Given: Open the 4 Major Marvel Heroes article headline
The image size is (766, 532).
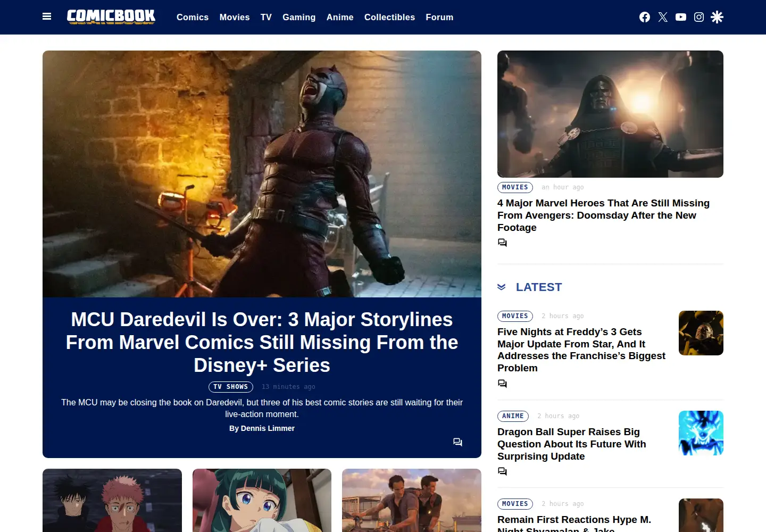Looking at the screenshot, I should (603, 215).
